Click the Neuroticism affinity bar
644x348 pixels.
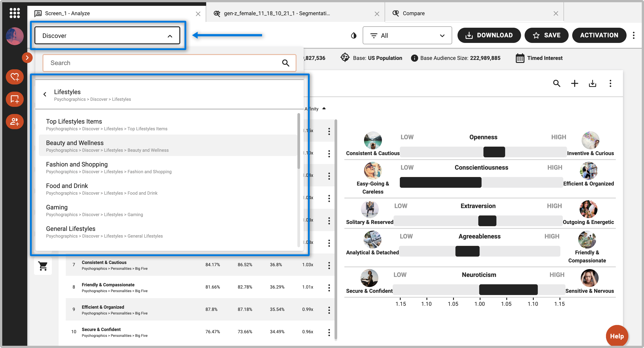508,289
